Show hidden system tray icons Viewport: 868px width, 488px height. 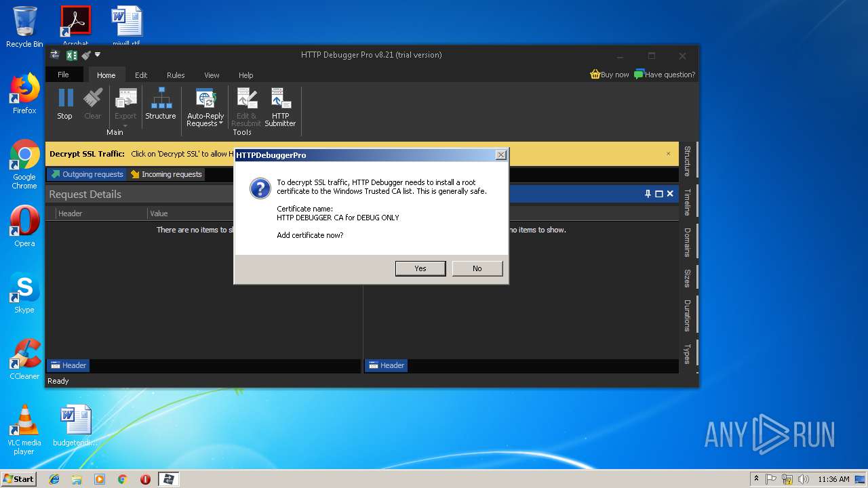tap(756, 479)
